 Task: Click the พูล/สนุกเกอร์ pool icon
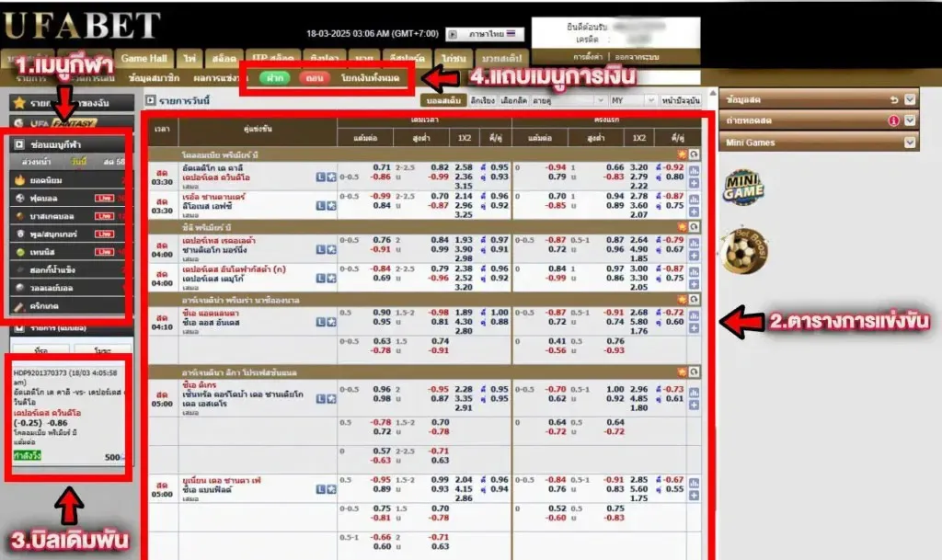click(x=18, y=234)
